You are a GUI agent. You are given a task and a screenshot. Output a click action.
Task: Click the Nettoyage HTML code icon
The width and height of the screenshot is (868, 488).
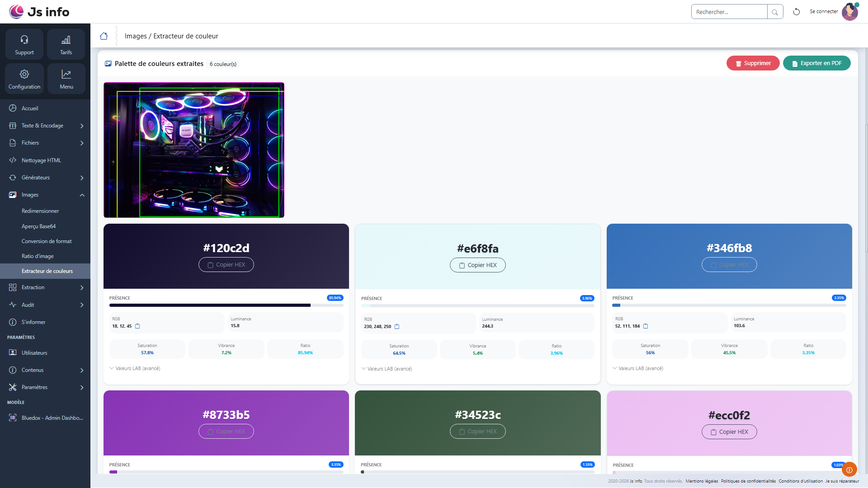click(x=13, y=160)
